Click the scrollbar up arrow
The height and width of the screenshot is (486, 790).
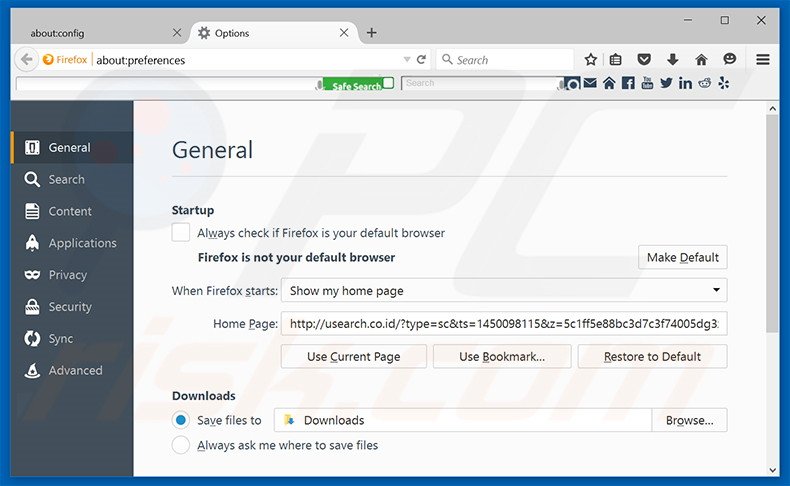point(772,108)
